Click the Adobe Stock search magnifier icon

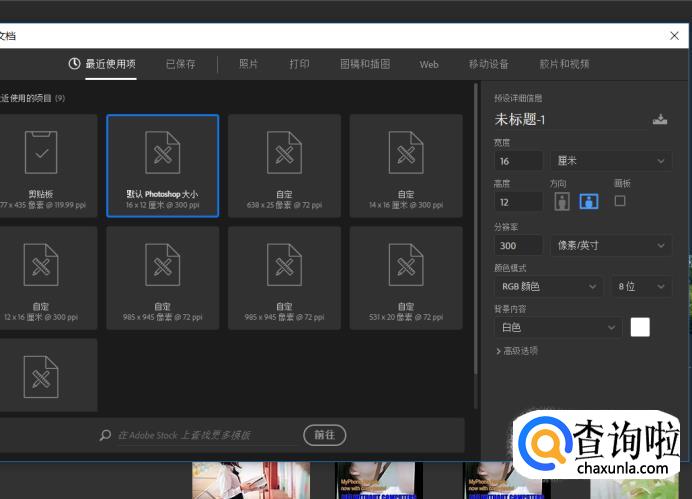105,435
